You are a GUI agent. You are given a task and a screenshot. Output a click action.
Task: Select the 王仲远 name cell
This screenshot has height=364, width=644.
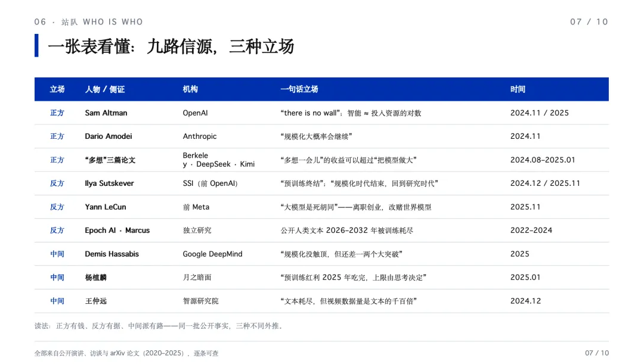click(x=95, y=301)
